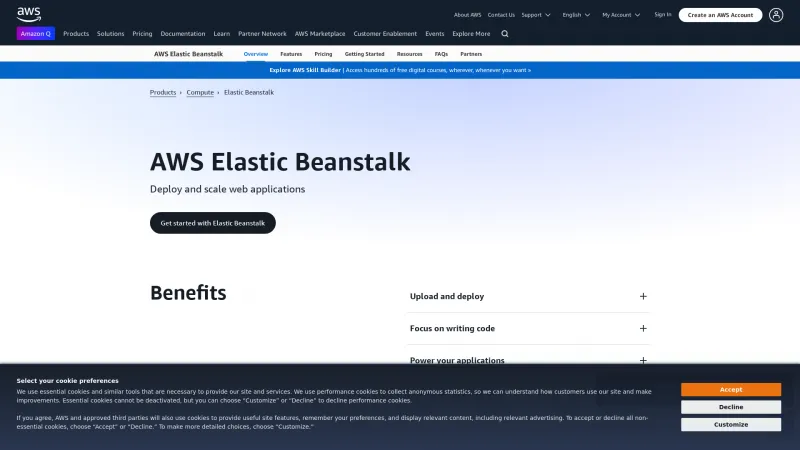
Task: Select the Overview tab
Action: [256, 54]
